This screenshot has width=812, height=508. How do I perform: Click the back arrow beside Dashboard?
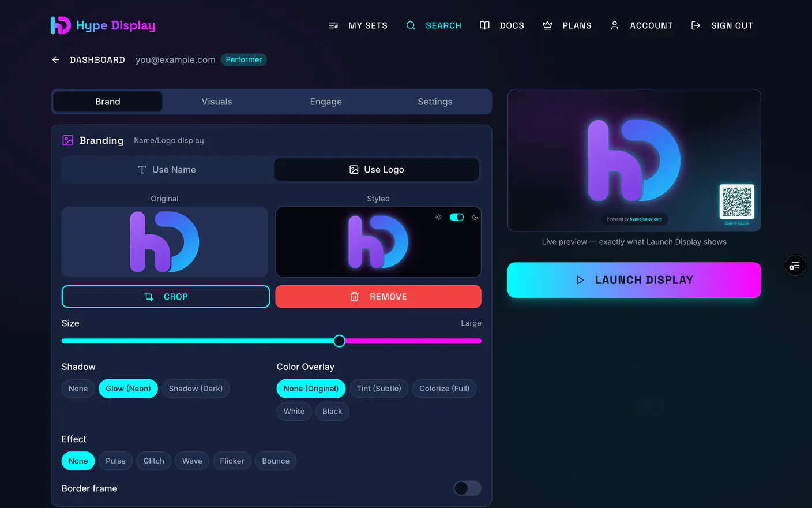[x=56, y=59]
